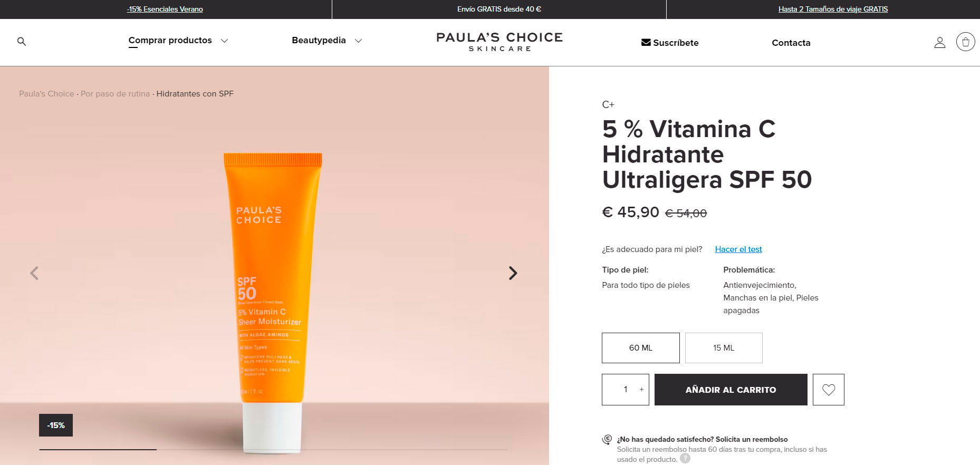Open the Suscríbete newsletter link
Viewport: 980px width, 465px height.
(670, 43)
